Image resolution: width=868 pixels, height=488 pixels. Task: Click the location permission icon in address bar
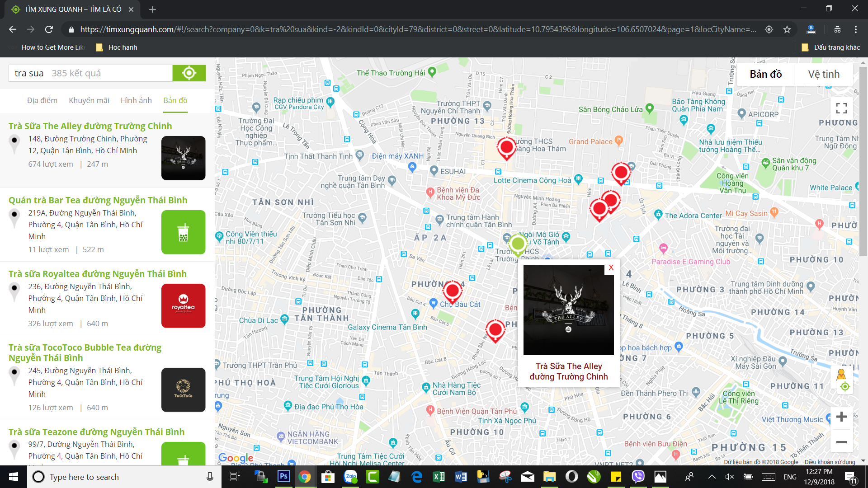pos(769,29)
